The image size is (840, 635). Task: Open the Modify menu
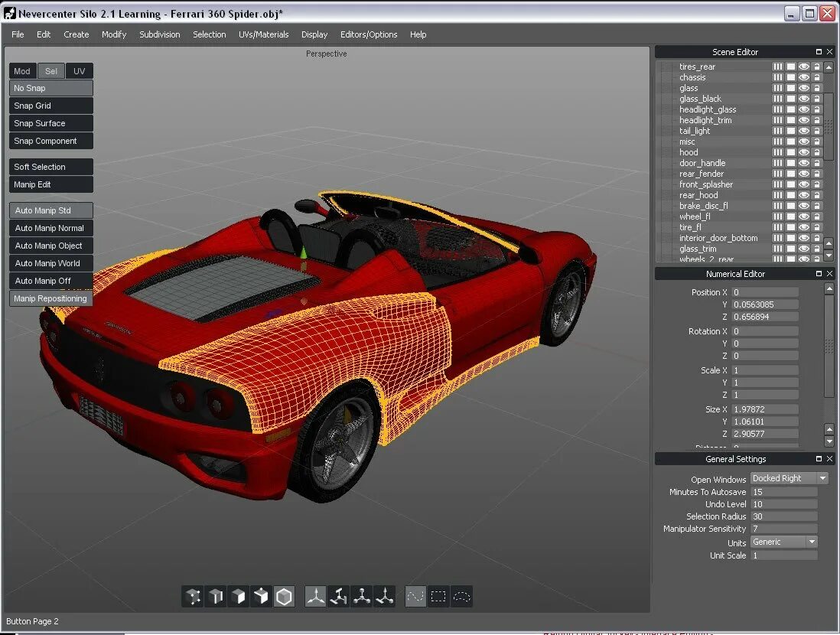tap(114, 34)
